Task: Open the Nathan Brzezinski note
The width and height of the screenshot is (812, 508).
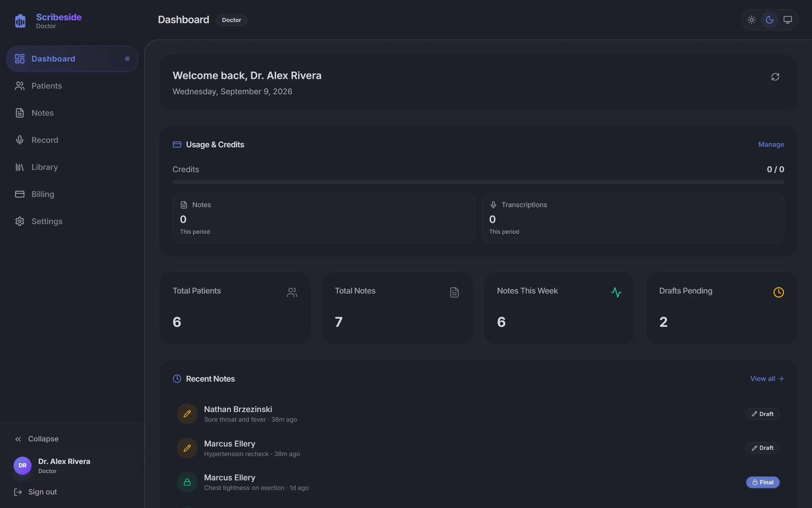Action: (x=478, y=414)
